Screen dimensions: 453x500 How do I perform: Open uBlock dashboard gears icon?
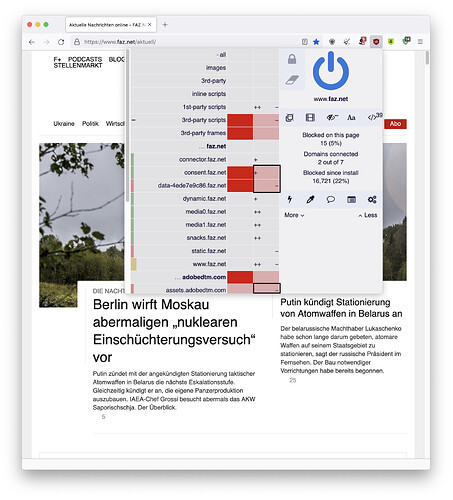(x=372, y=199)
